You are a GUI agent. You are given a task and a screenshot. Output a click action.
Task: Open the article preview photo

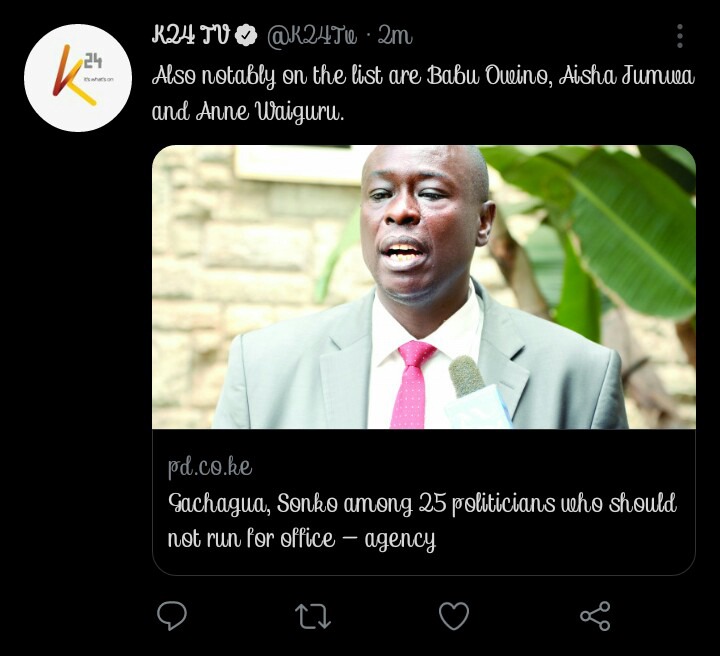click(424, 287)
